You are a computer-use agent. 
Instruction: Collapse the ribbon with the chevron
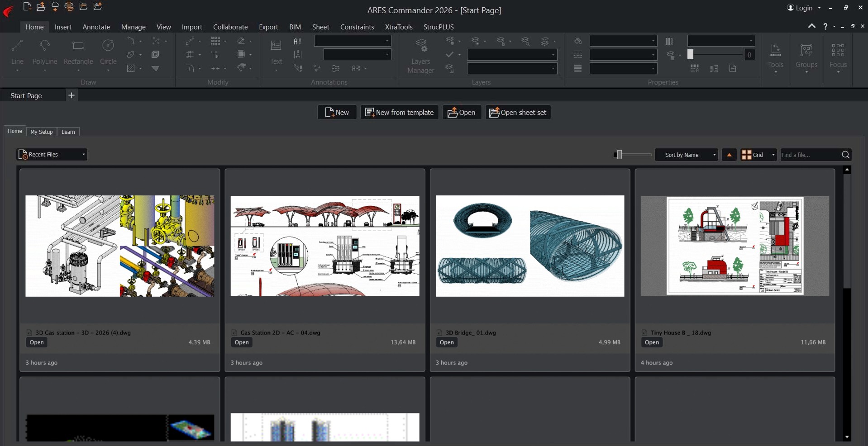(812, 26)
